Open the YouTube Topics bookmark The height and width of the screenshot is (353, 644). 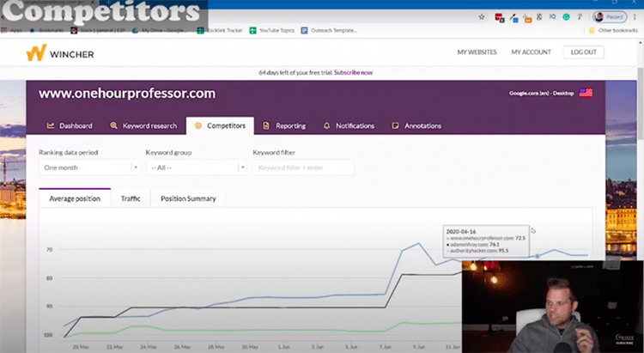272,29
